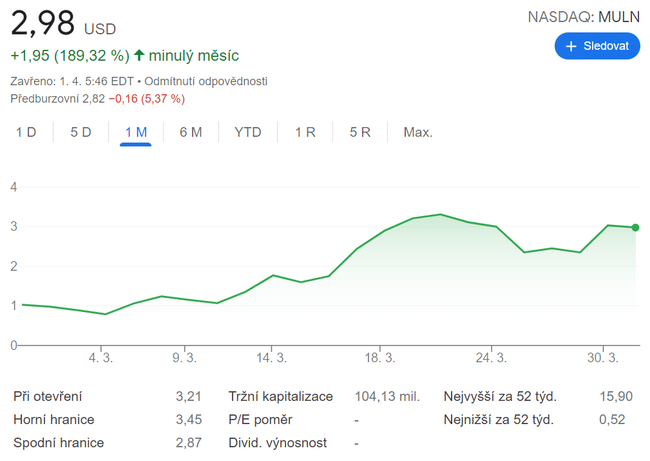Switch chart to the 5 D range

click(x=80, y=132)
